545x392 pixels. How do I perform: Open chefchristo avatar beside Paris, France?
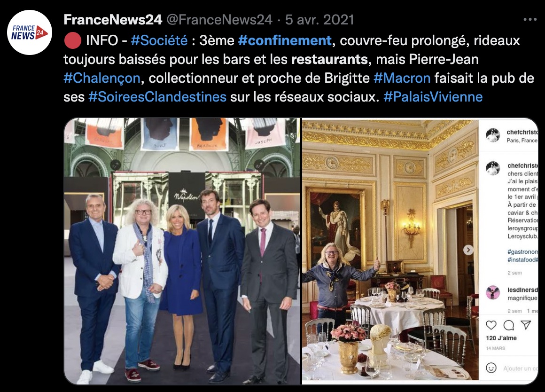492,135
